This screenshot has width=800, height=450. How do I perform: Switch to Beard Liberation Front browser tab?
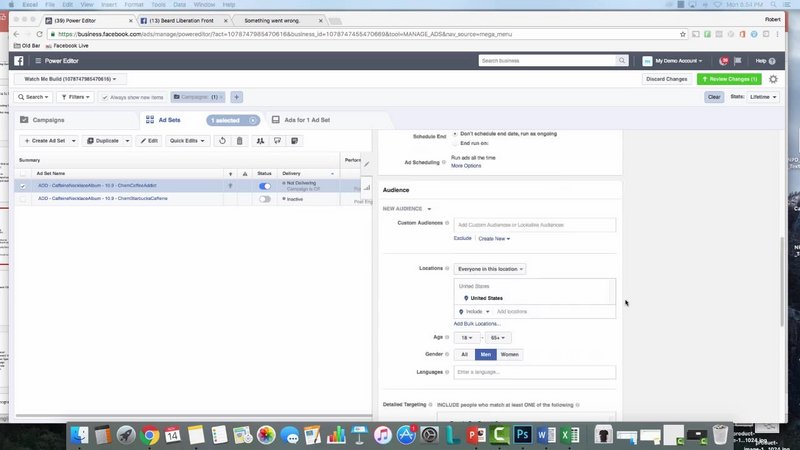tap(181, 21)
